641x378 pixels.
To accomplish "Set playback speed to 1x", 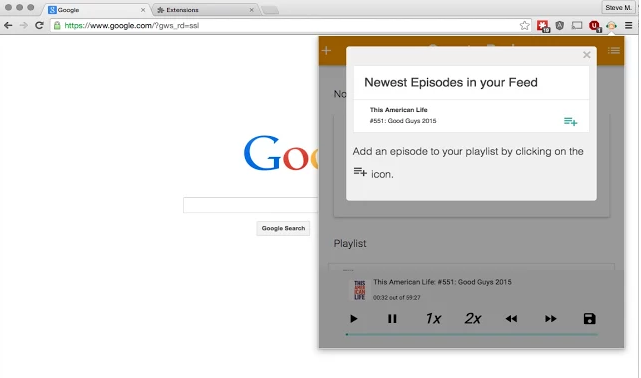I will pyautogui.click(x=433, y=318).
